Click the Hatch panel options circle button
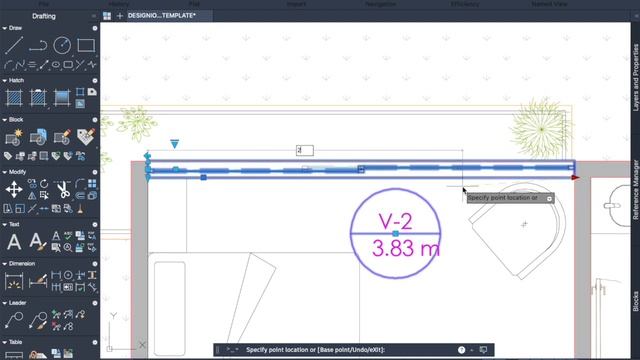Viewport: 640px width, 360px height. point(95,81)
